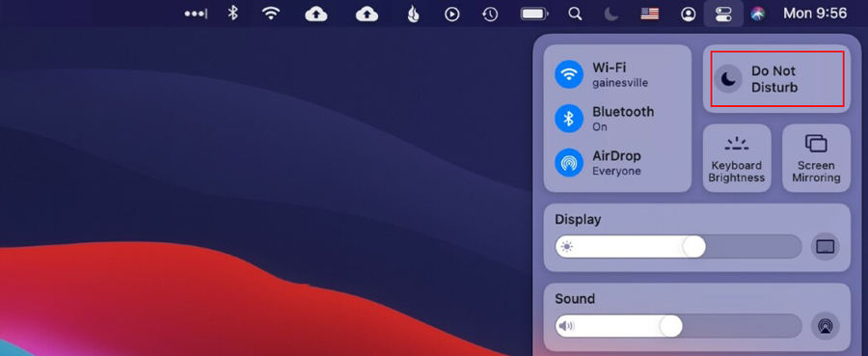Click the battery status icon
This screenshot has height=356, width=868.
534,14
